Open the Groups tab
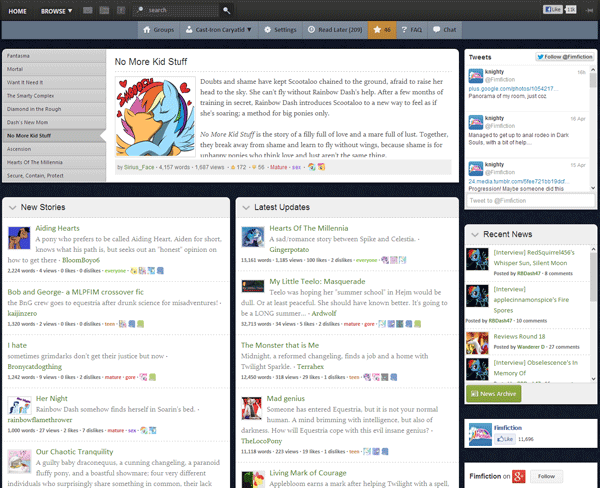 coord(158,29)
